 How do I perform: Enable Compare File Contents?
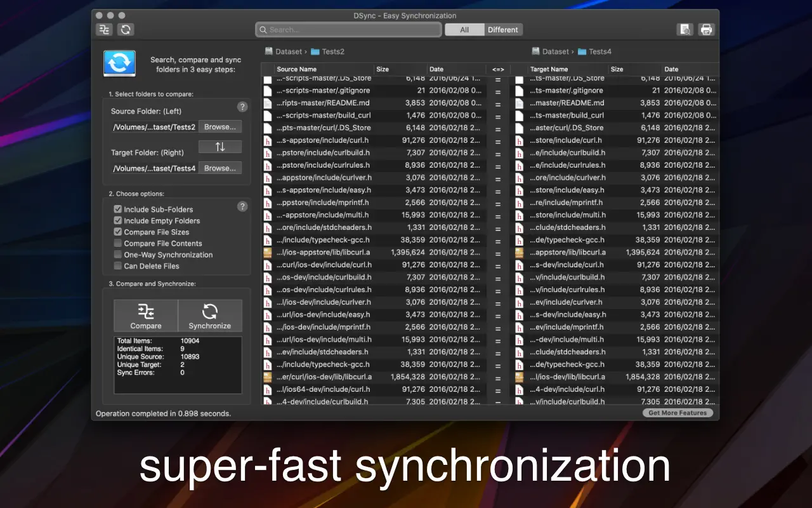click(x=118, y=243)
